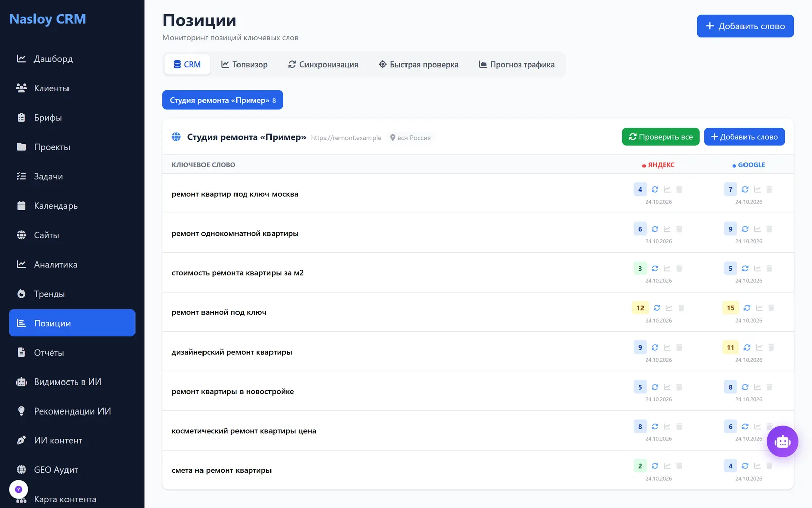The height and width of the screenshot is (508, 812).
Task: Select the Быстрая проверка tab
Action: 419,65
